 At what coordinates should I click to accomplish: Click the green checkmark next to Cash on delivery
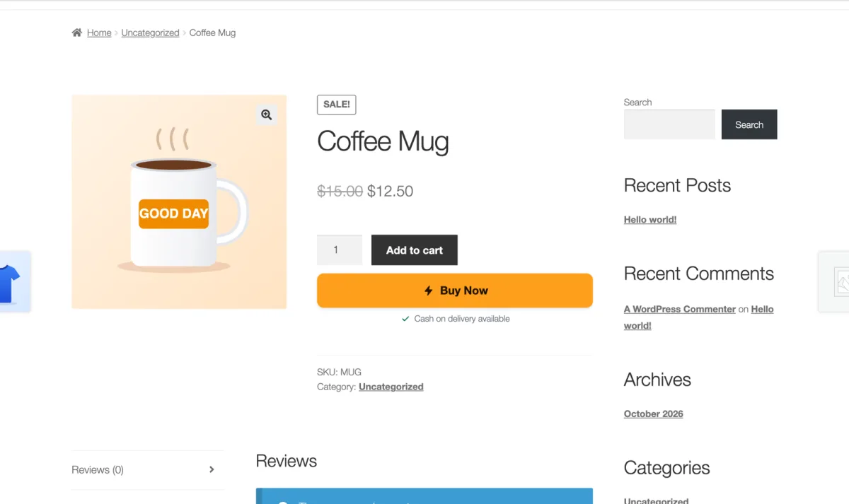[x=405, y=319]
